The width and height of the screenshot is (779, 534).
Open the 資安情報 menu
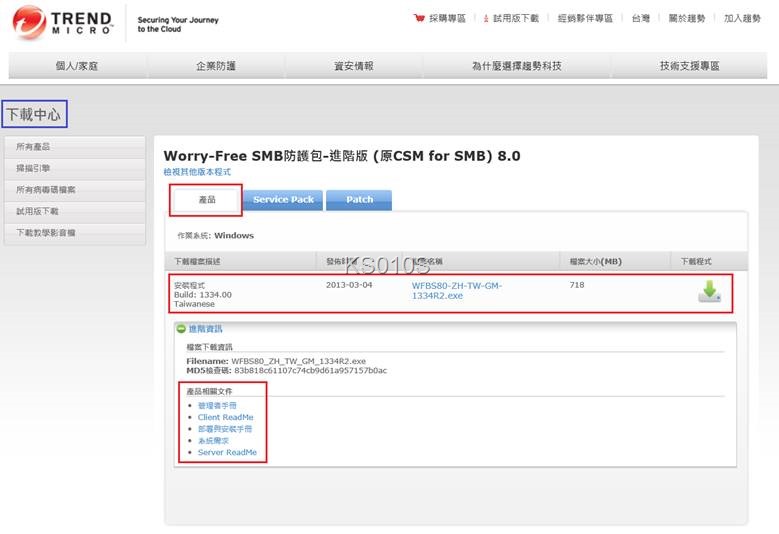tap(354, 66)
